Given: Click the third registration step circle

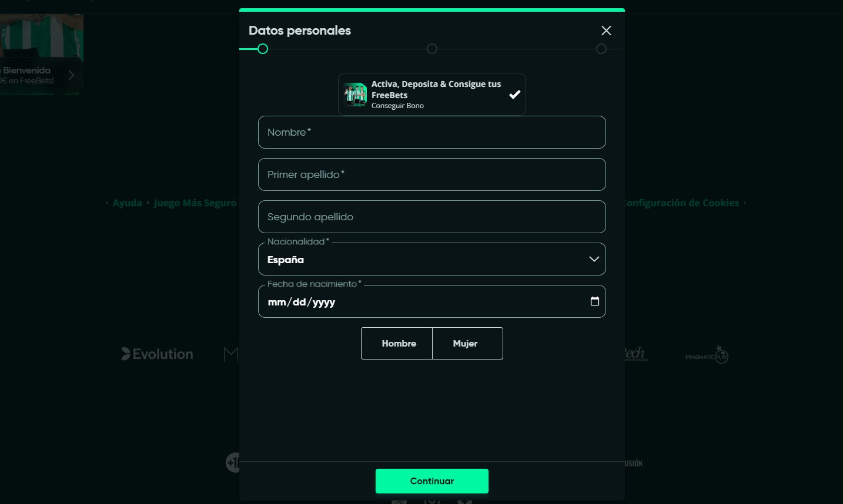Looking at the screenshot, I should pyautogui.click(x=601, y=49).
